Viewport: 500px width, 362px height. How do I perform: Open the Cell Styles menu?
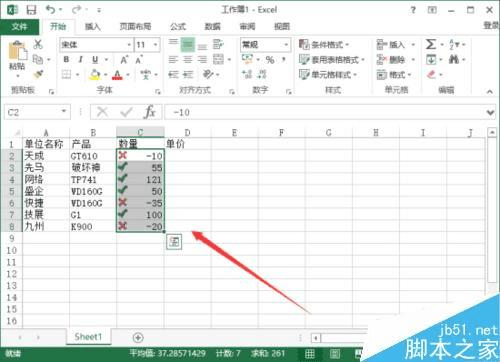(x=328, y=74)
